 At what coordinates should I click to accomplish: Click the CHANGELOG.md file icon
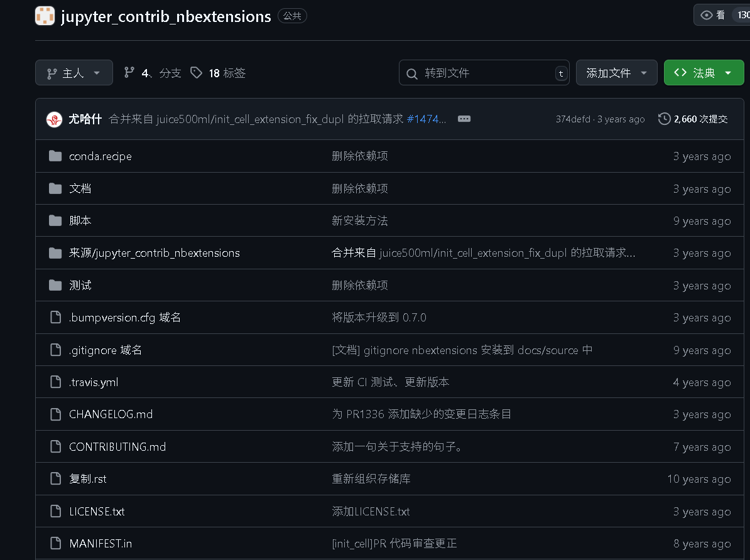click(x=55, y=414)
